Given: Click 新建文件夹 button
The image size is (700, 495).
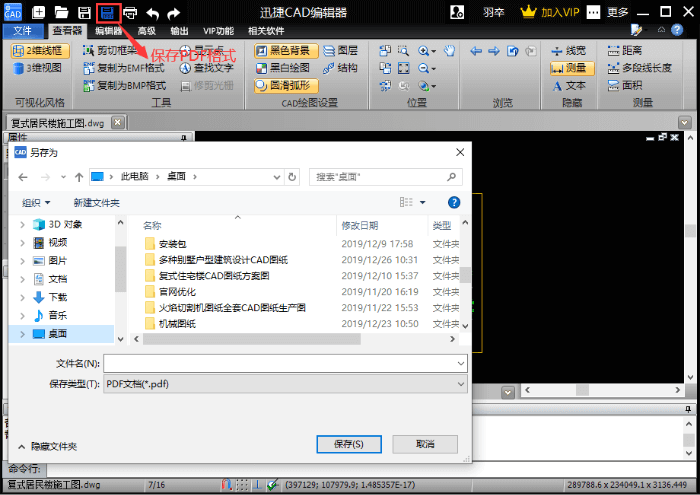Looking at the screenshot, I should coord(96,203).
